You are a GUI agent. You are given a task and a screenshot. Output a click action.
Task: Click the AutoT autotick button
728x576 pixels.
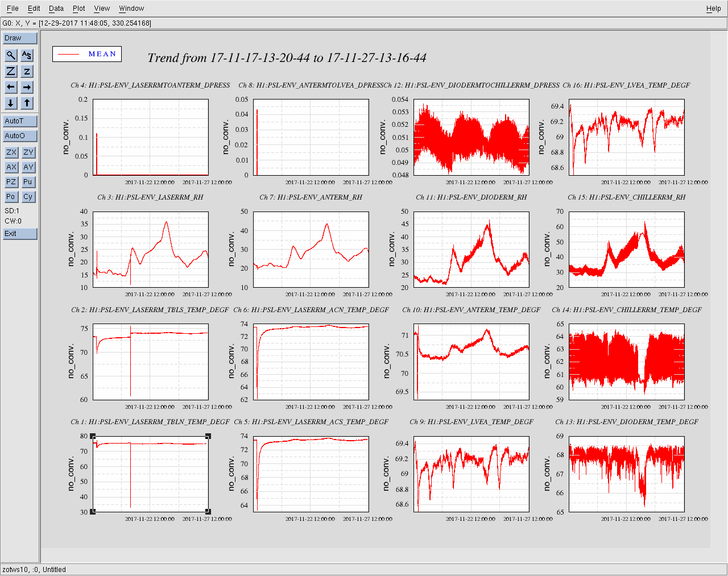tap(20, 121)
